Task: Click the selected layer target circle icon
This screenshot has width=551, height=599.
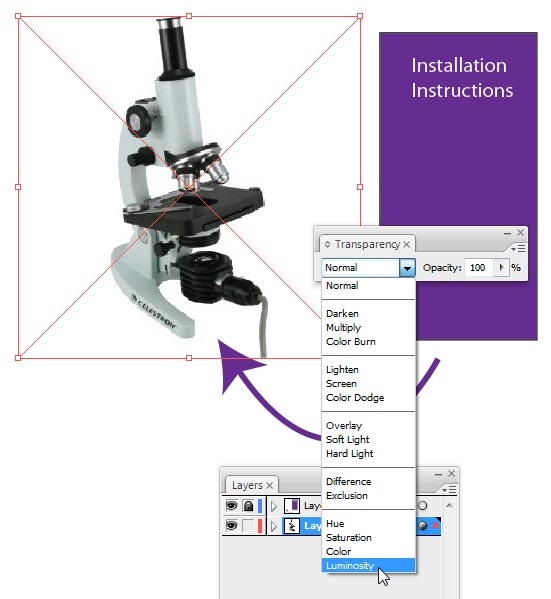Action: click(422, 526)
